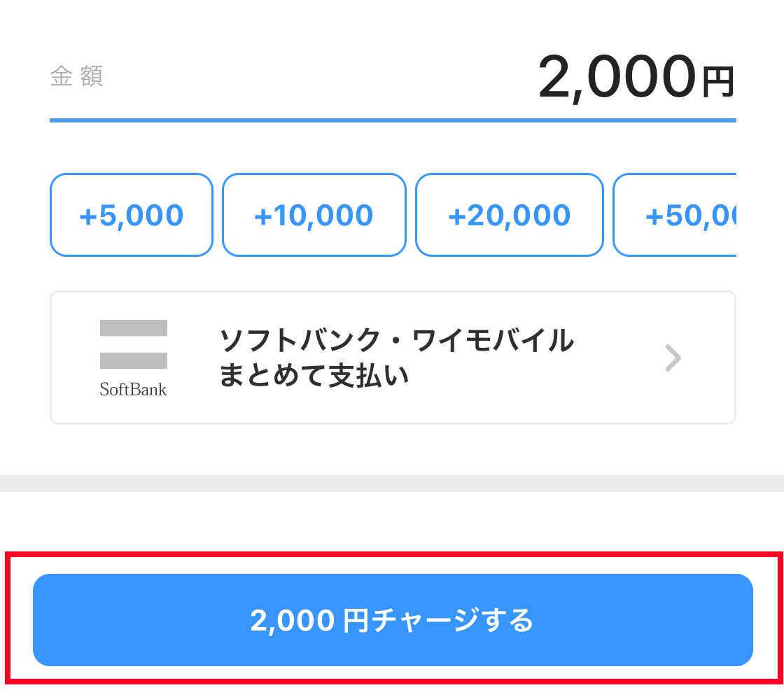Select ソフトバンク・ワイモバイル まとめて支払い row

coord(393,358)
